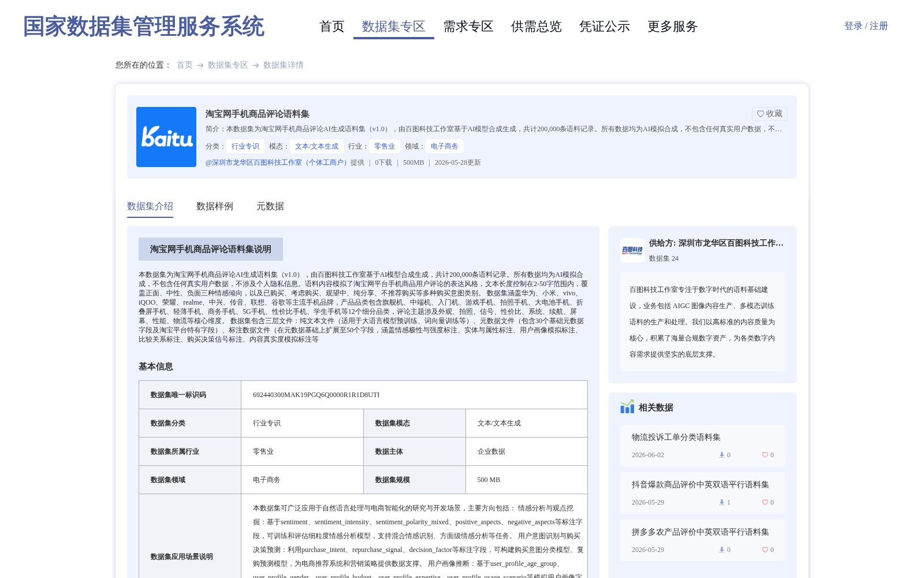
Task: Click the 数据集 24 count text
Action: coord(664,258)
